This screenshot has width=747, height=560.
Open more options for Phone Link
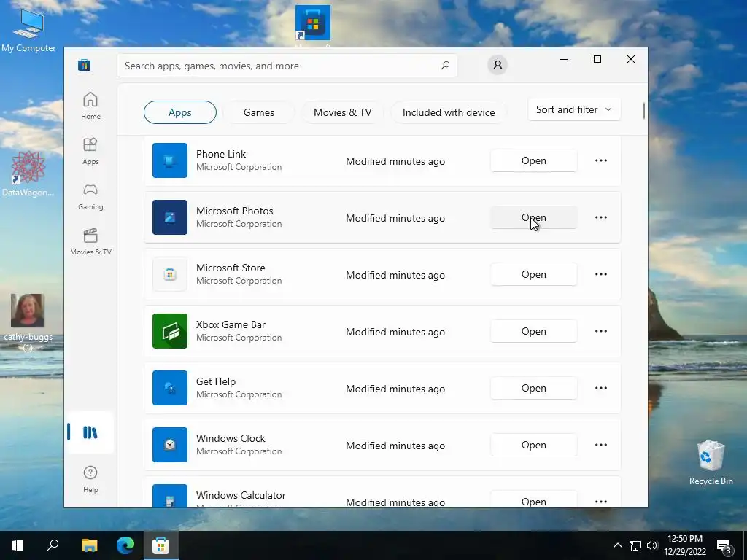click(601, 160)
